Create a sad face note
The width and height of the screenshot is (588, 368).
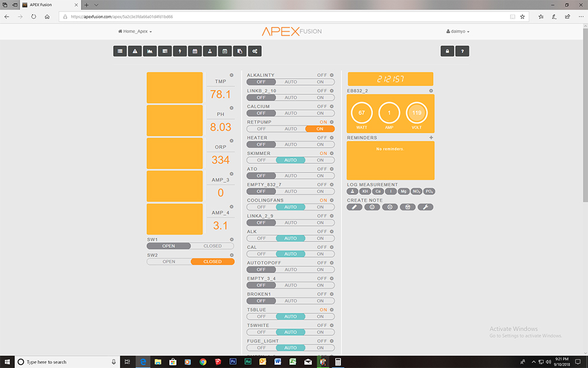[x=390, y=207]
